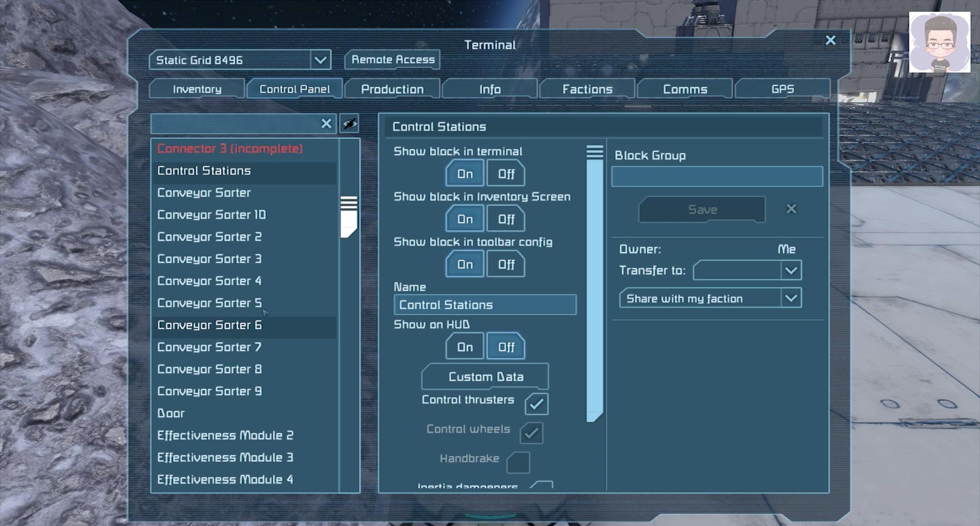Close the Terminal window

click(830, 40)
